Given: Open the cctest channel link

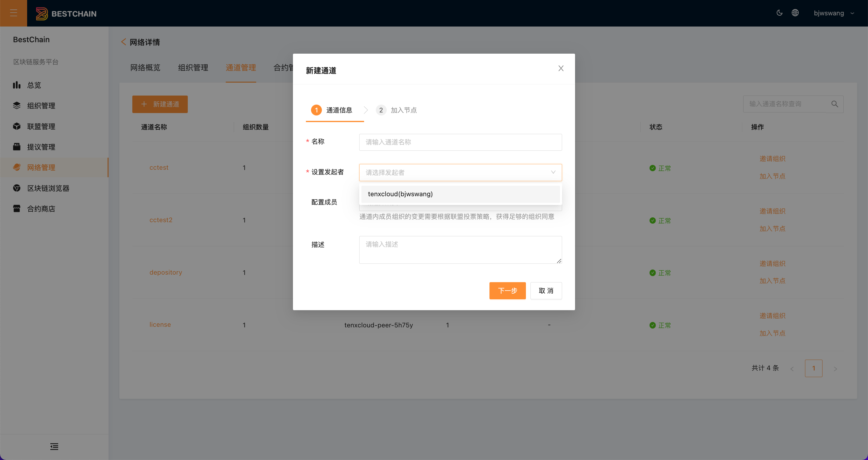Looking at the screenshot, I should click(159, 168).
